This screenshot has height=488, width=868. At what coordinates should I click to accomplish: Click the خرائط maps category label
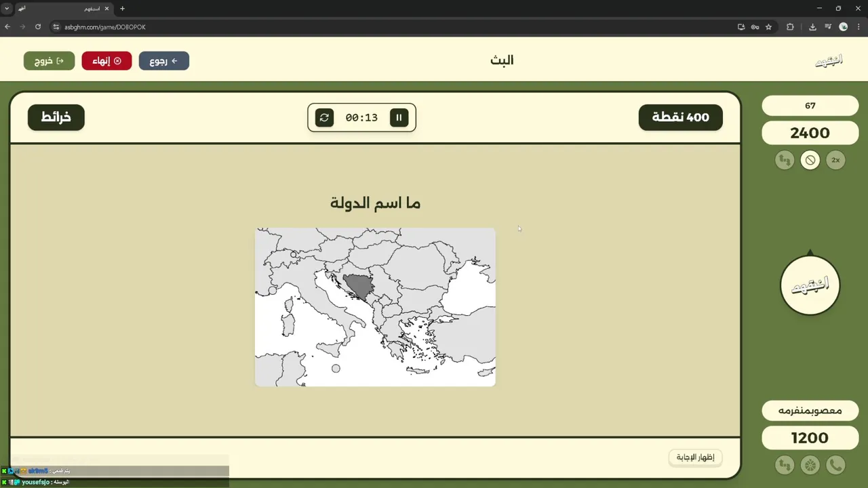(56, 117)
